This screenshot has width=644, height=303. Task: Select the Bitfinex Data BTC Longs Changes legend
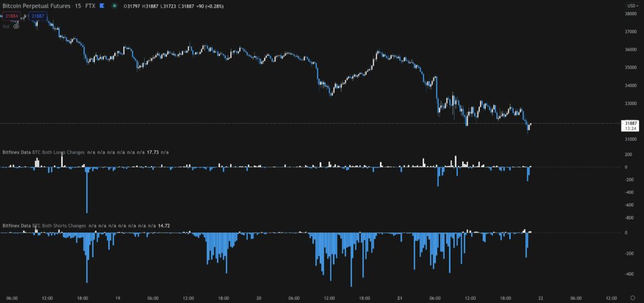tap(43, 152)
